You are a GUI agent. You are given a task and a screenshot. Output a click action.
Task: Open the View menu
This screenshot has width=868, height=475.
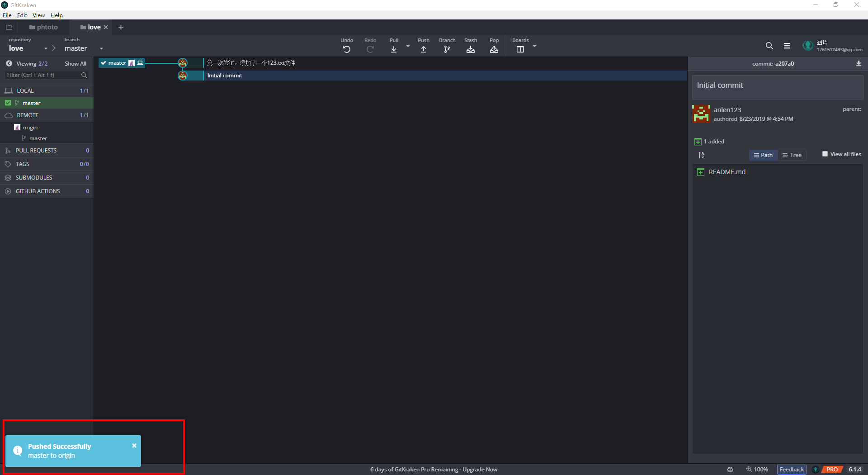pyautogui.click(x=38, y=15)
